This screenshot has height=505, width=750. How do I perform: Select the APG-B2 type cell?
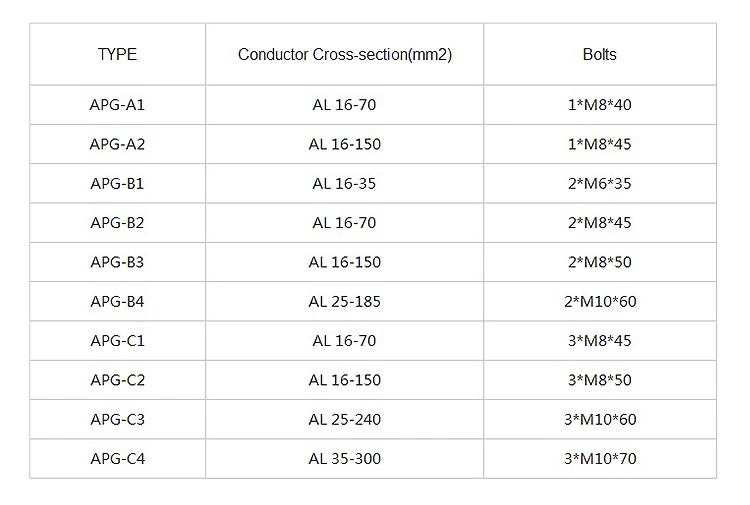(117, 223)
